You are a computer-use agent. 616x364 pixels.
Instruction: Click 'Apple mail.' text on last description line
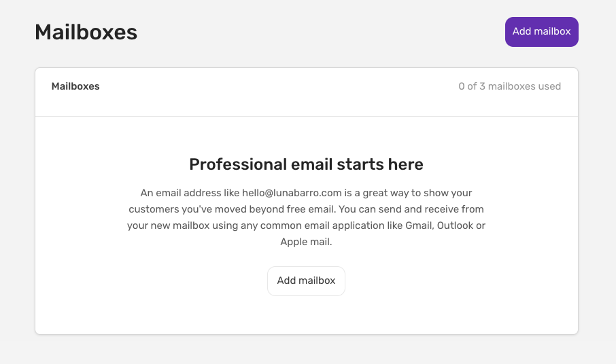click(x=306, y=242)
